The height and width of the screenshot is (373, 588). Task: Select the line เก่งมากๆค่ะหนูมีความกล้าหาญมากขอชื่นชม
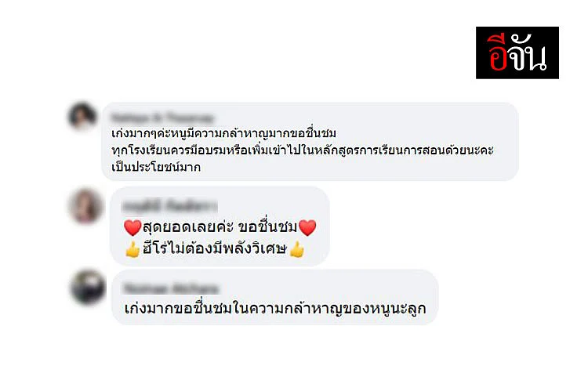click(x=224, y=133)
